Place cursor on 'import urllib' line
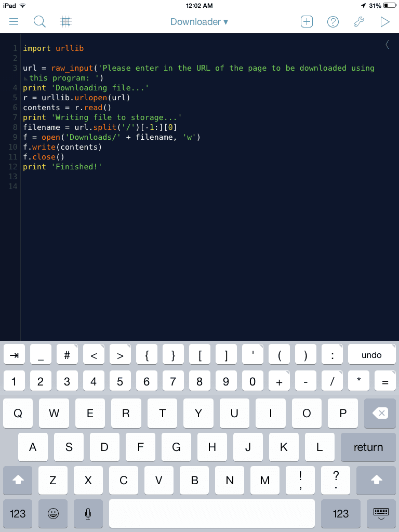The width and height of the screenshot is (399, 532). (x=54, y=48)
